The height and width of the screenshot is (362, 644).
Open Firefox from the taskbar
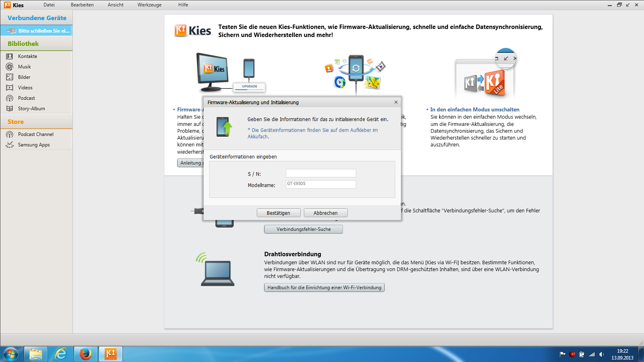(86, 354)
